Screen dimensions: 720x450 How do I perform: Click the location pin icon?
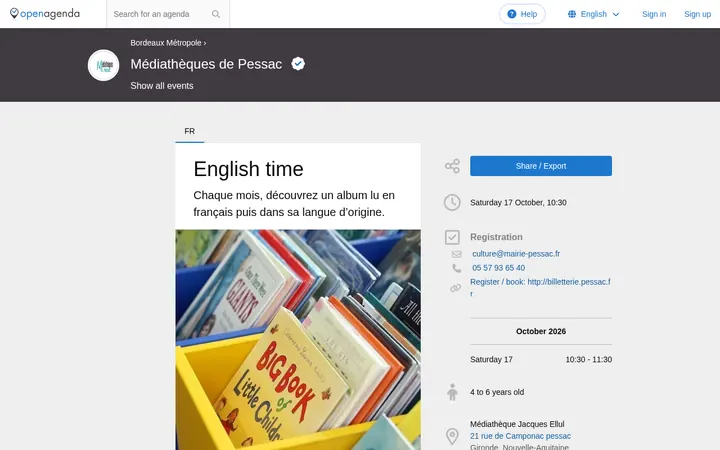452,436
